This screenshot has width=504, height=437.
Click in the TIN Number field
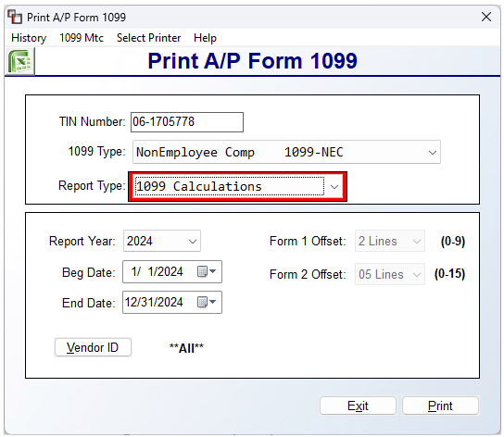click(x=187, y=122)
